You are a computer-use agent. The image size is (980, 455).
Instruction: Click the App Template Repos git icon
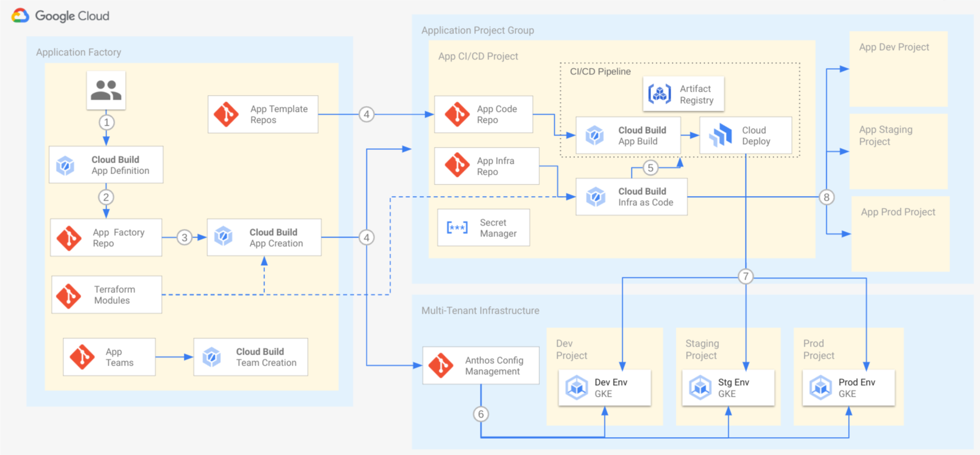(226, 114)
